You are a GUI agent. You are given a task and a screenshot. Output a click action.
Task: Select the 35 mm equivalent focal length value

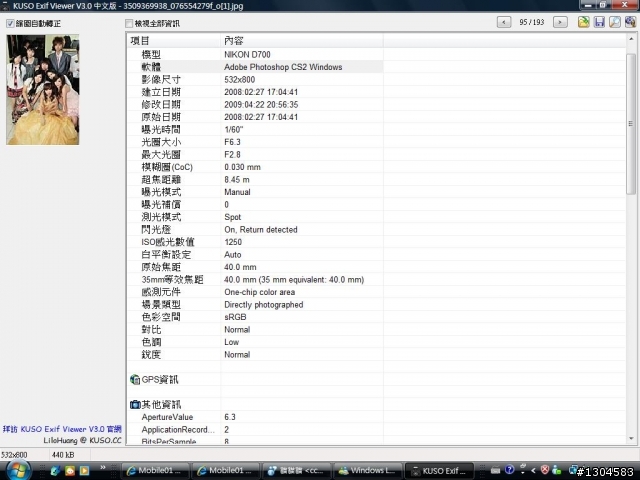(294, 280)
